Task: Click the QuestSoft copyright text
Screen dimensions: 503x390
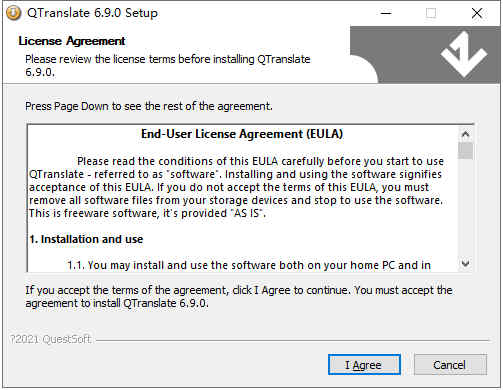Action: tap(50, 339)
